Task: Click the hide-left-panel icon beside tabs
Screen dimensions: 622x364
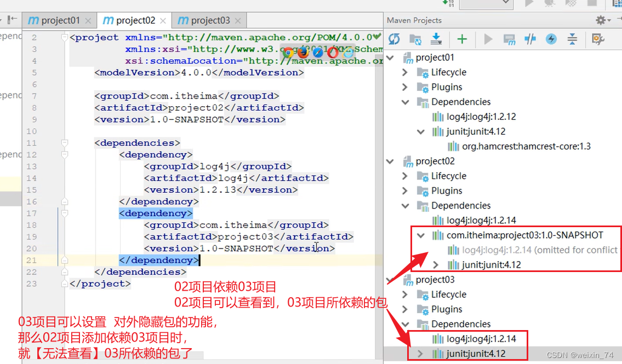Action: (12, 19)
